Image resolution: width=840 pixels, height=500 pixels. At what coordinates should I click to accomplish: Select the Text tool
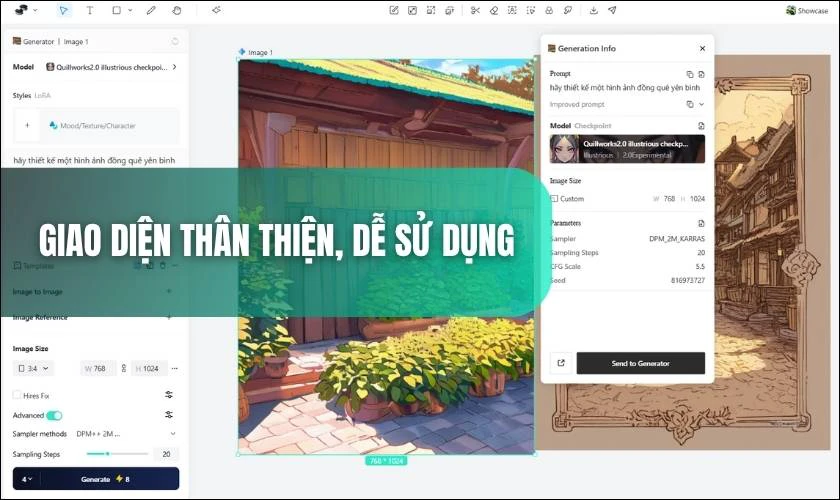click(89, 10)
